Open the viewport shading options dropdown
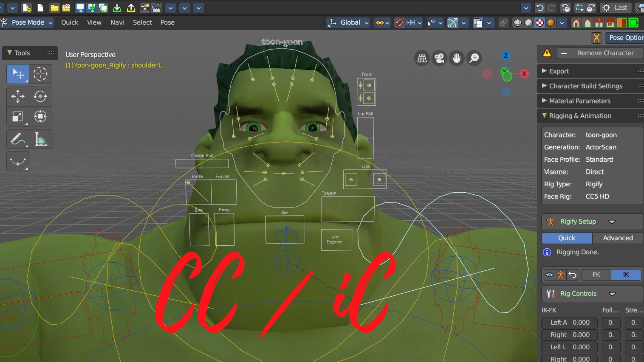 (x=562, y=22)
